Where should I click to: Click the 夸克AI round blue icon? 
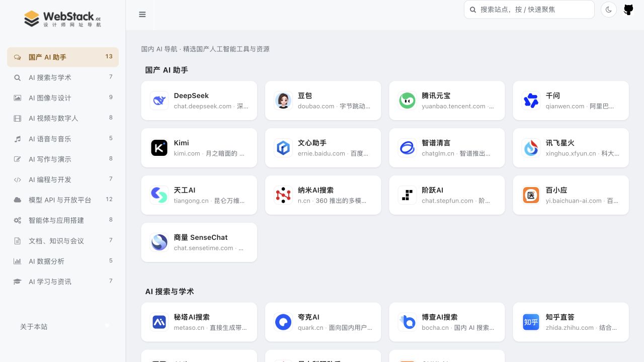[x=283, y=322]
